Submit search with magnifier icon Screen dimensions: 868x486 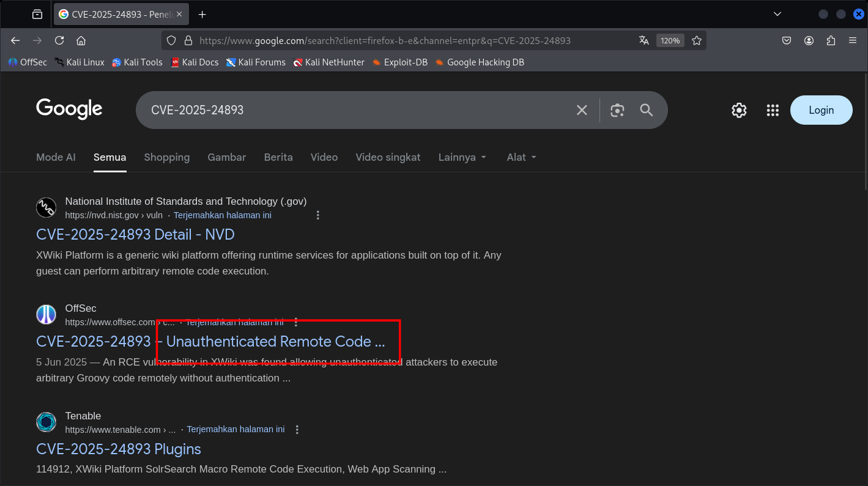pyautogui.click(x=647, y=110)
